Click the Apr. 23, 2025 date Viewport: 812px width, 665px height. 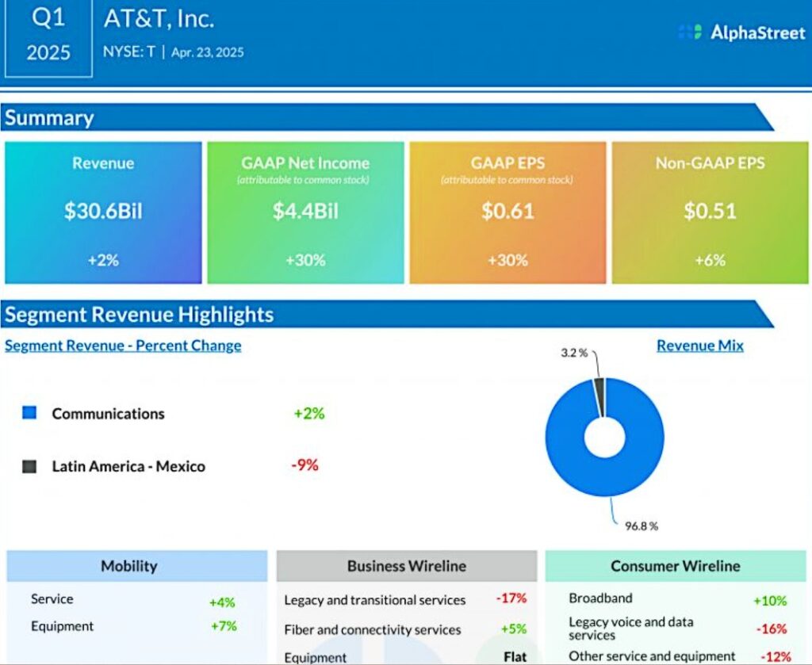pos(207,52)
